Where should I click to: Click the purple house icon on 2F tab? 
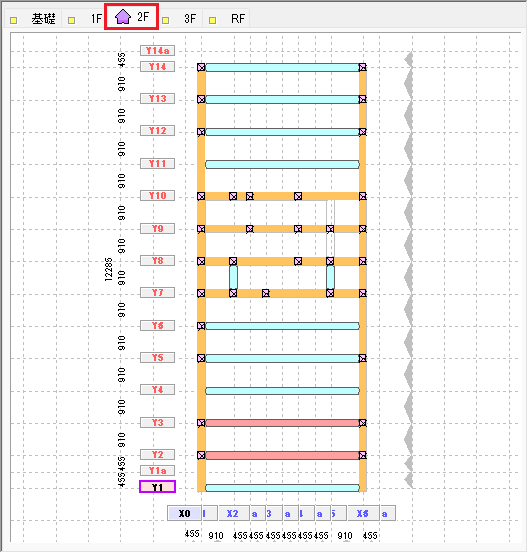[123, 17]
